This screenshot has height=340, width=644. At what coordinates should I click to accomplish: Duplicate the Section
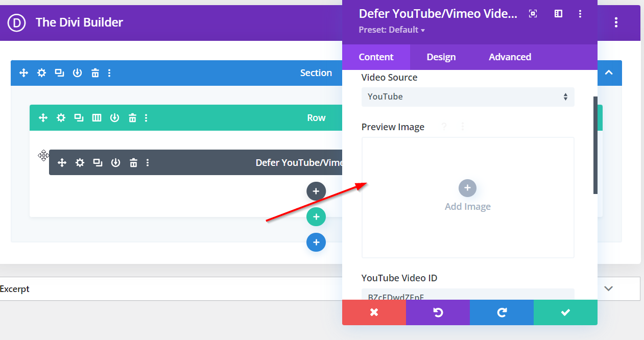[x=59, y=72]
